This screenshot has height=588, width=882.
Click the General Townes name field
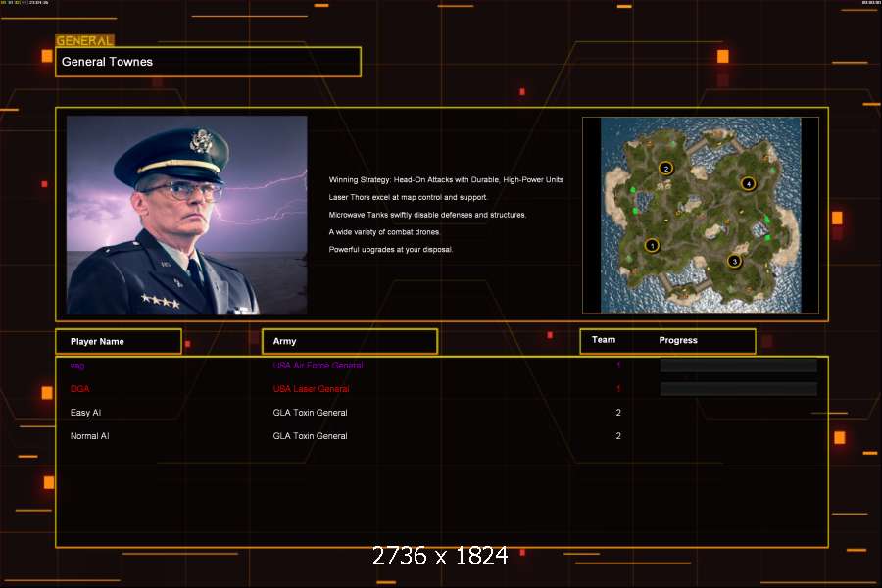tap(208, 62)
